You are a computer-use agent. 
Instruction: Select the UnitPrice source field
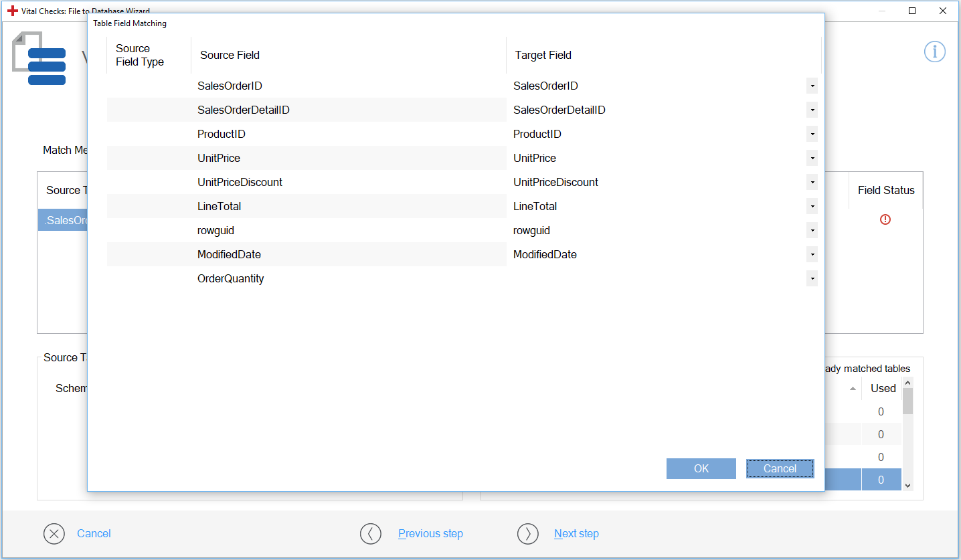pyautogui.click(x=219, y=158)
